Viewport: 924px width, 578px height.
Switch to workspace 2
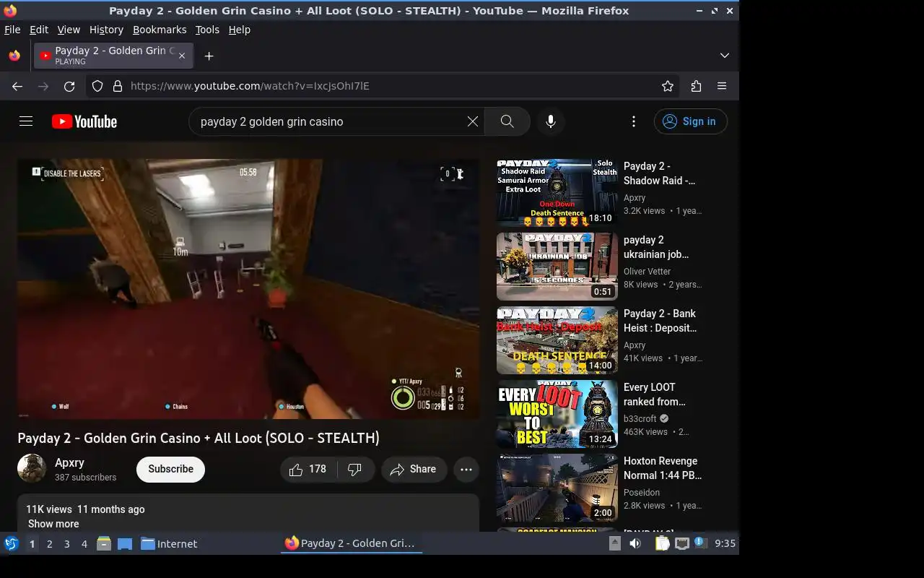click(x=49, y=544)
